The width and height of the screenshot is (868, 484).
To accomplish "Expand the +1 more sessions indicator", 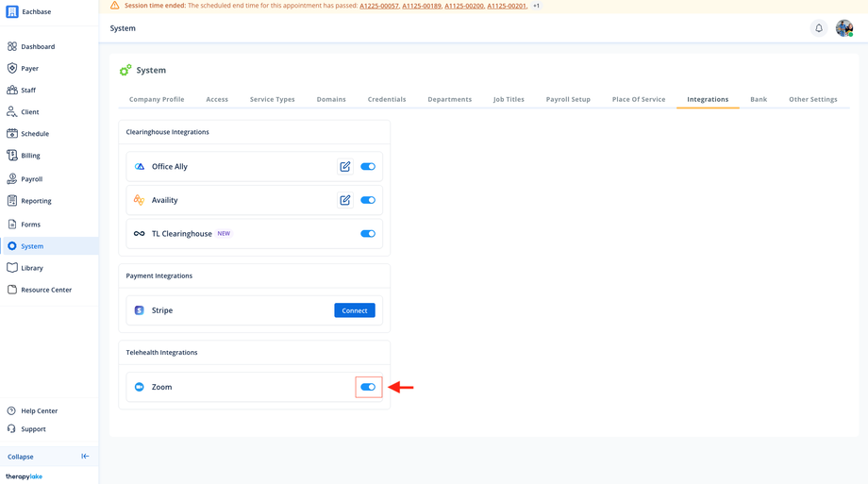I will tap(536, 6).
